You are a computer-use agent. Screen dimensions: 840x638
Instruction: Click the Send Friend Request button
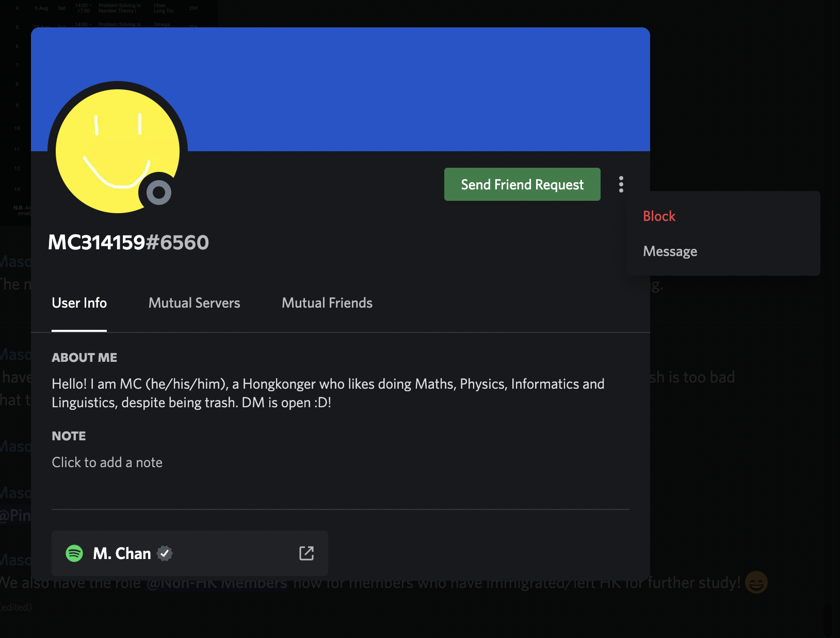(522, 184)
